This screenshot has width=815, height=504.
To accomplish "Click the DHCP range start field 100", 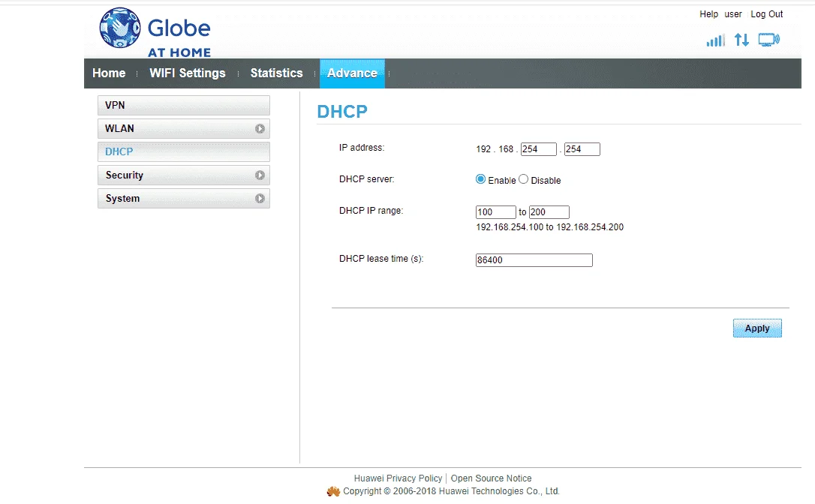I will tap(496, 212).
